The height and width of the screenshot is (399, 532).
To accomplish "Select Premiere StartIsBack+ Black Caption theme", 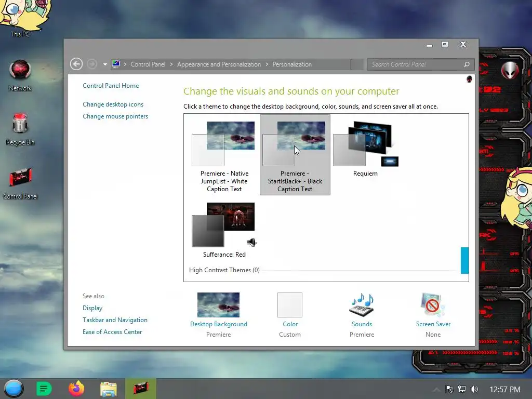I will pyautogui.click(x=295, y=155).
